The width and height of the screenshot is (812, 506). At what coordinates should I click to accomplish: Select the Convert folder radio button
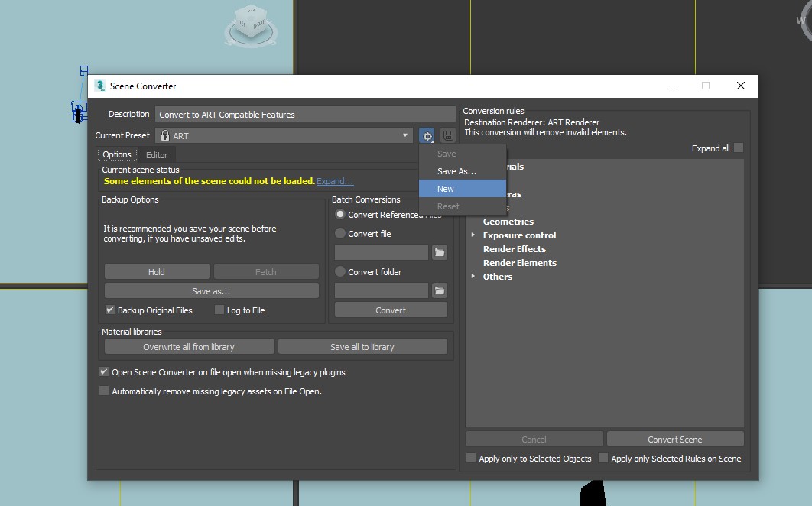pyautogui.click(x=340, y=272)
